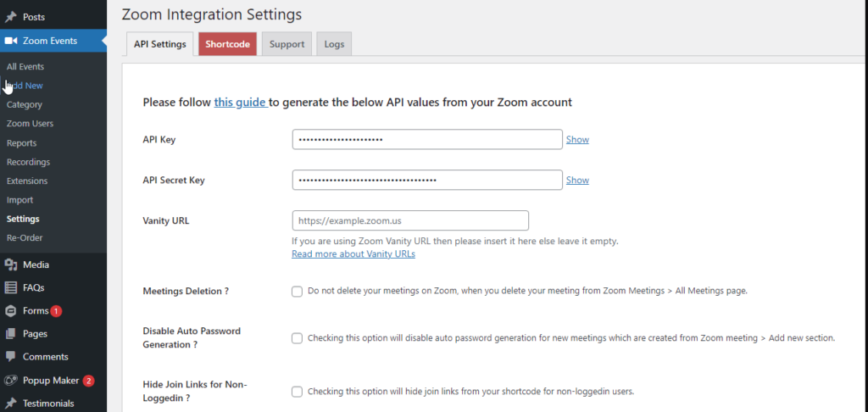Open the Forms menu label
The height and width of the screenshot is (412, 868).
36,311
